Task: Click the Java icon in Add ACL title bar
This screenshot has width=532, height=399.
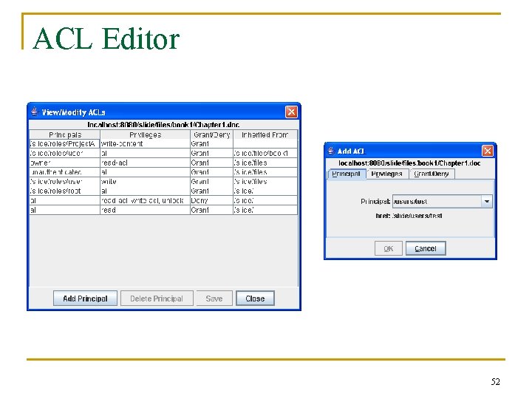Action: (331, 151)
